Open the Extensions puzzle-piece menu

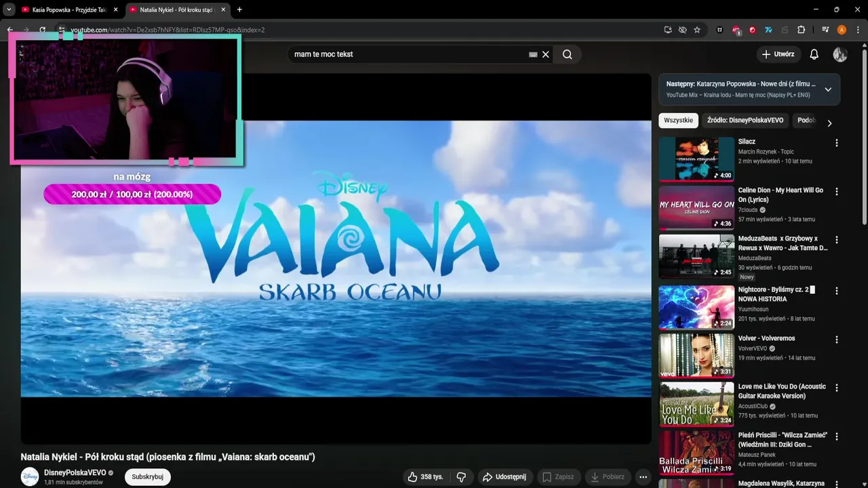(x=801, y=30)
